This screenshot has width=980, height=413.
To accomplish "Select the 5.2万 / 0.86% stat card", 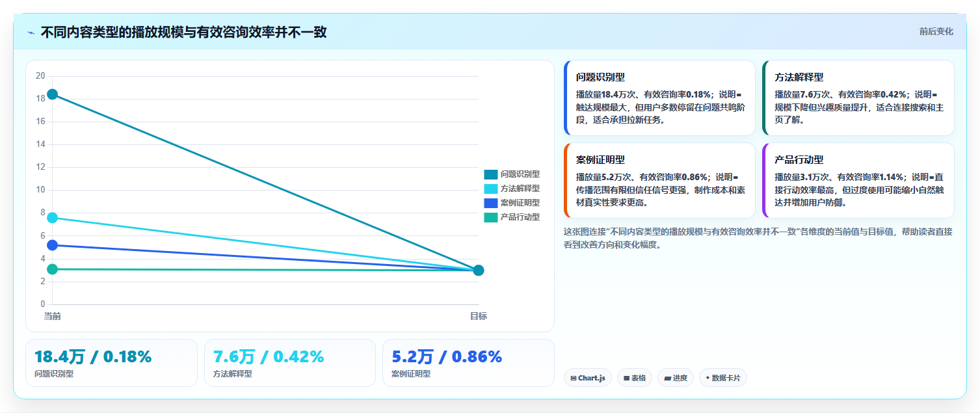I will click(x=468, y=363).
